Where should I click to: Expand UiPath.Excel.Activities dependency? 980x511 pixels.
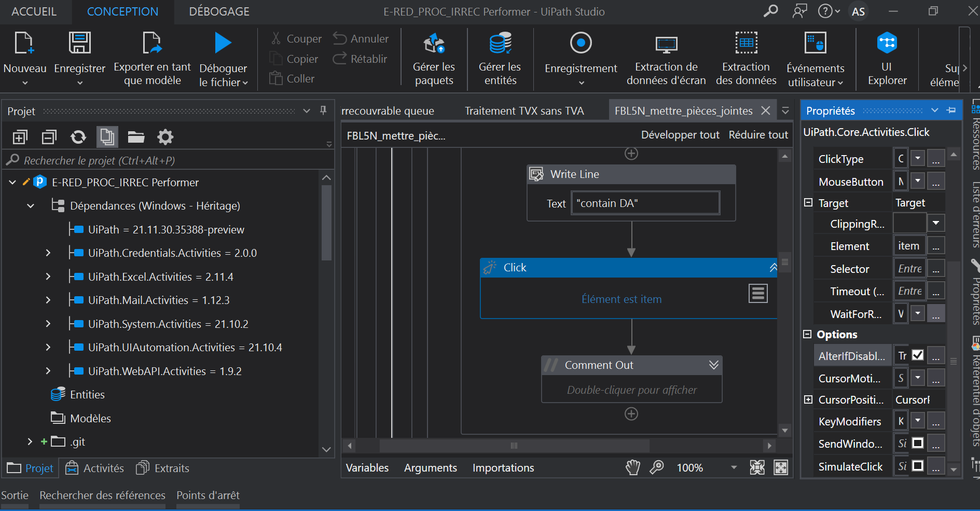pos(48,277)
